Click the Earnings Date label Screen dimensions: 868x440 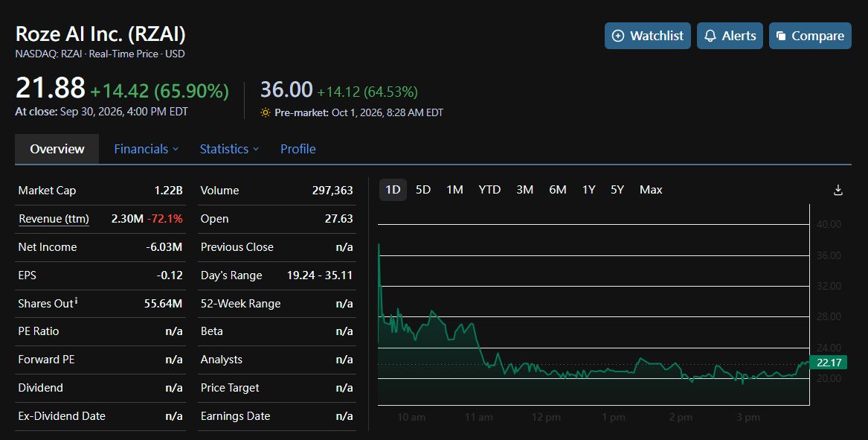[x=235, y=416]
